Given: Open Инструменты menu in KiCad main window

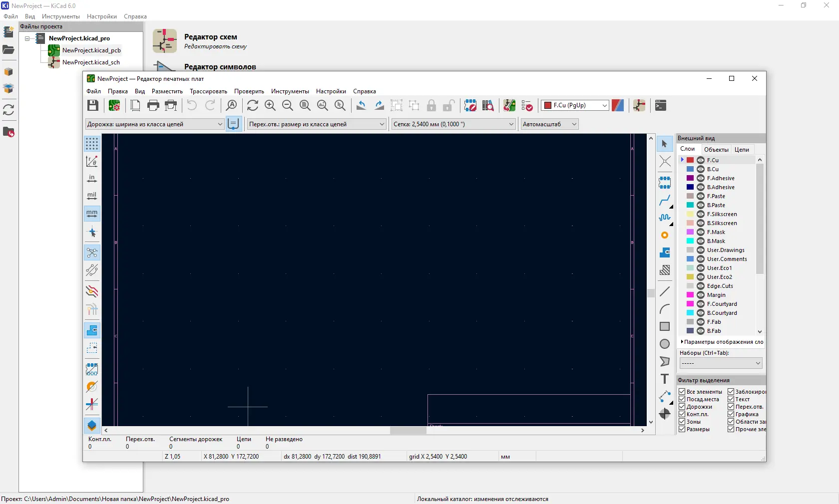Looking at the screenshot, I should click(x=61, y=16).
